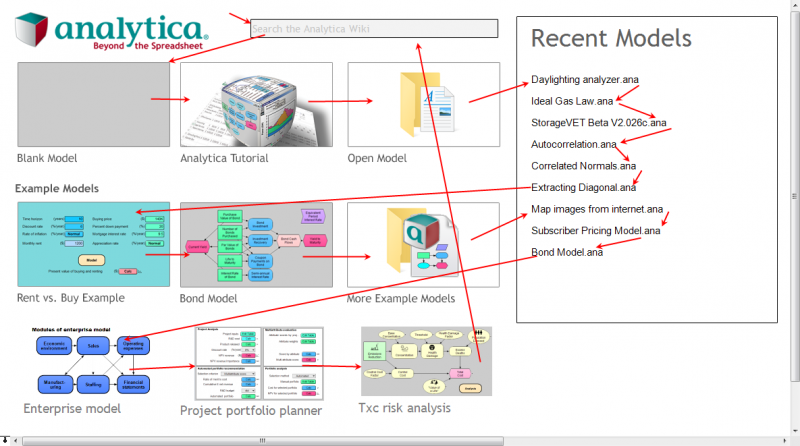Screen dimensions: 800x446
Task: Open the Enterprise model diagram
Action: click(93, 361)
